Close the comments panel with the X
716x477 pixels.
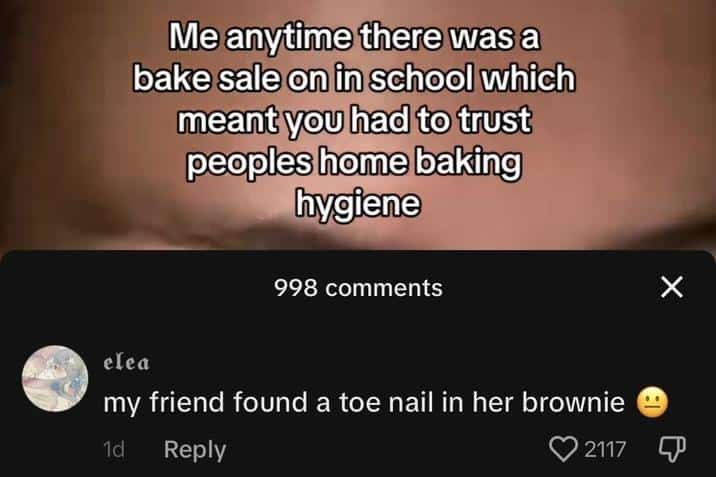672,287
